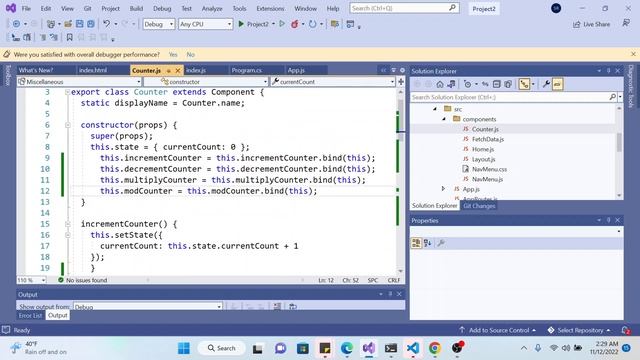Screen dimensions: 640x360
Task: Expand the App.js node in Solution Explorer
Action: [443, 189]
